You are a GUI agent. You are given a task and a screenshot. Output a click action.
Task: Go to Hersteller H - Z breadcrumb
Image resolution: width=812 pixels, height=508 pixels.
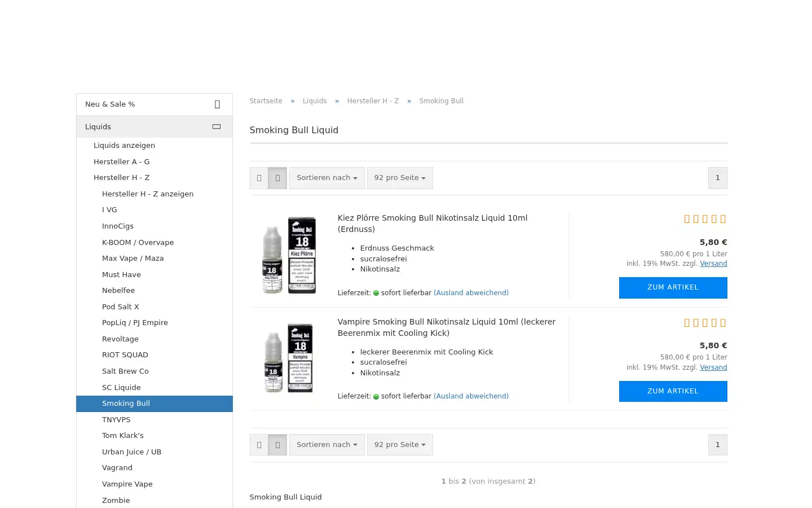click(x=373, y=101)
